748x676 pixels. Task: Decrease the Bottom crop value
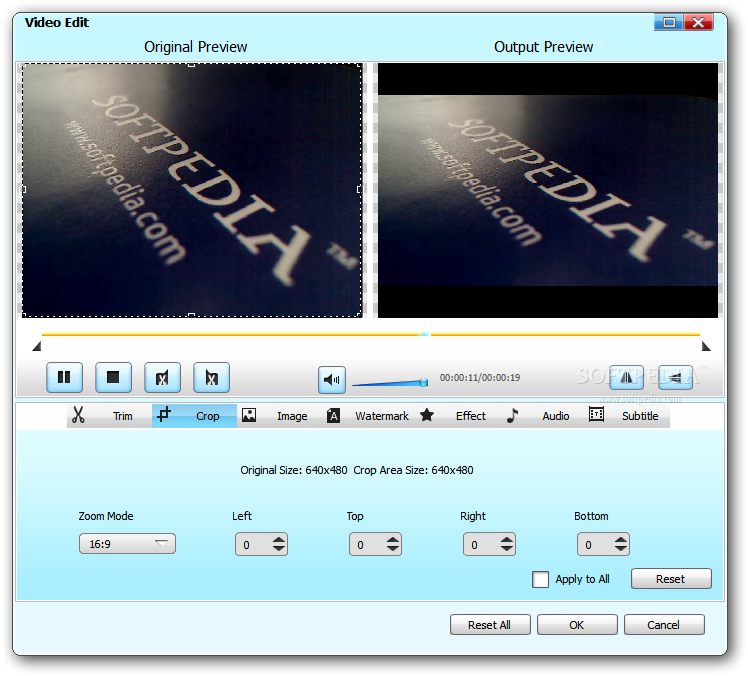click(x=621, y=549)
